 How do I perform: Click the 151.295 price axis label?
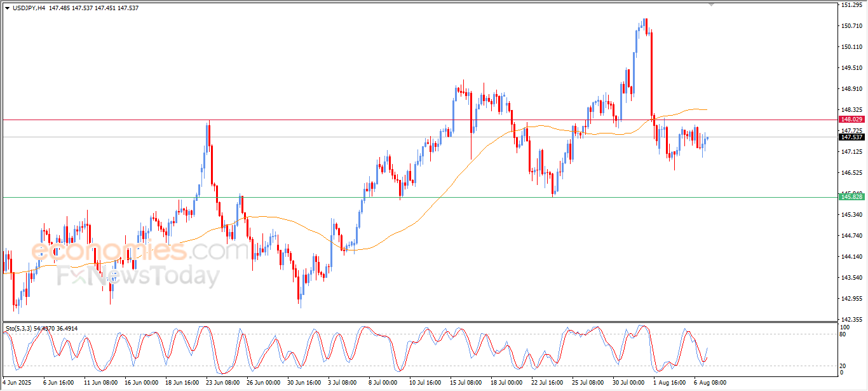(x=851, y=5)
